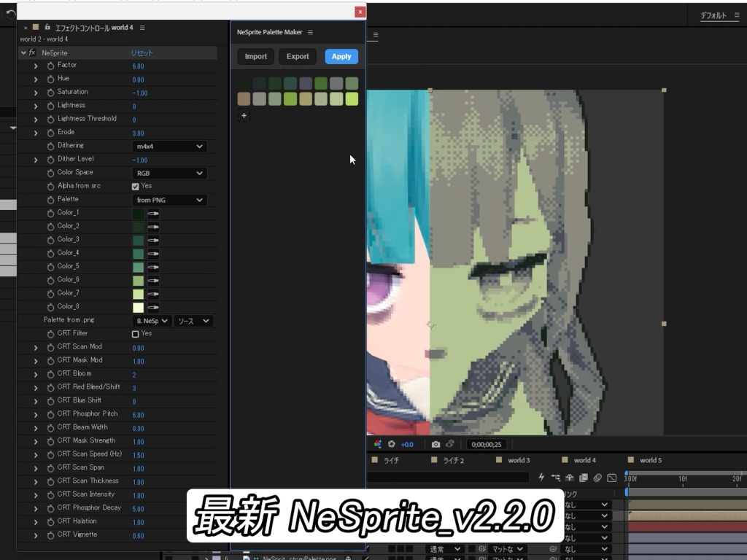This screenshot has height=560, width=747.
Task: Click the show snapshot icon beside camera
Action: (450, 444)
